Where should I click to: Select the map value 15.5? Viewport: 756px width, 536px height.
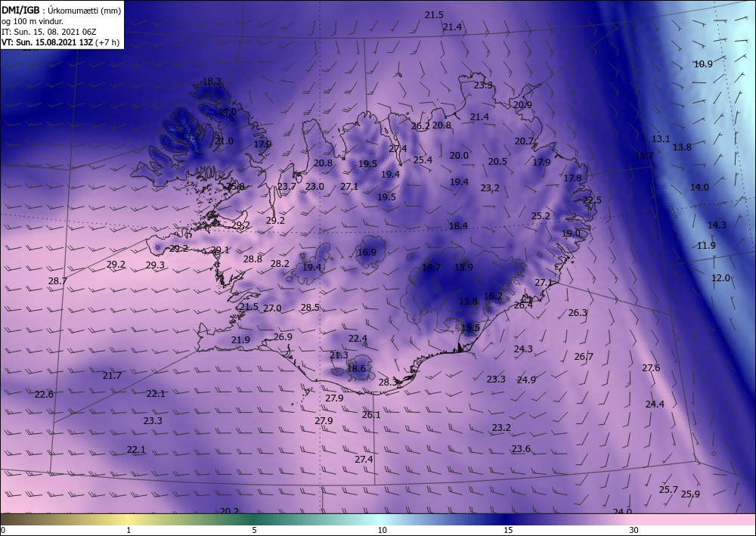pos(470,328)
